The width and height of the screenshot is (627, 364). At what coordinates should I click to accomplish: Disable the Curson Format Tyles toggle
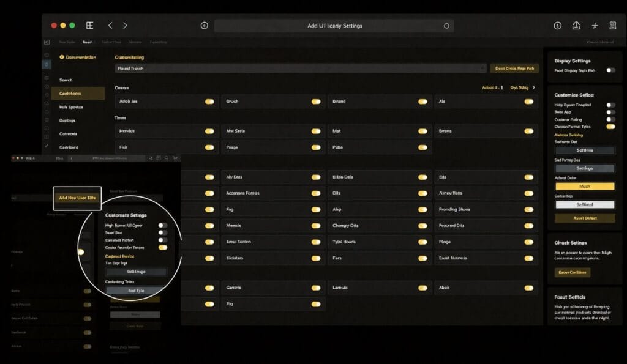610,127
